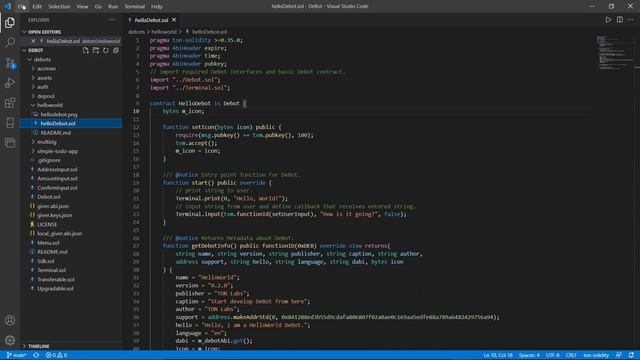Open the View menu

(82, 6)
